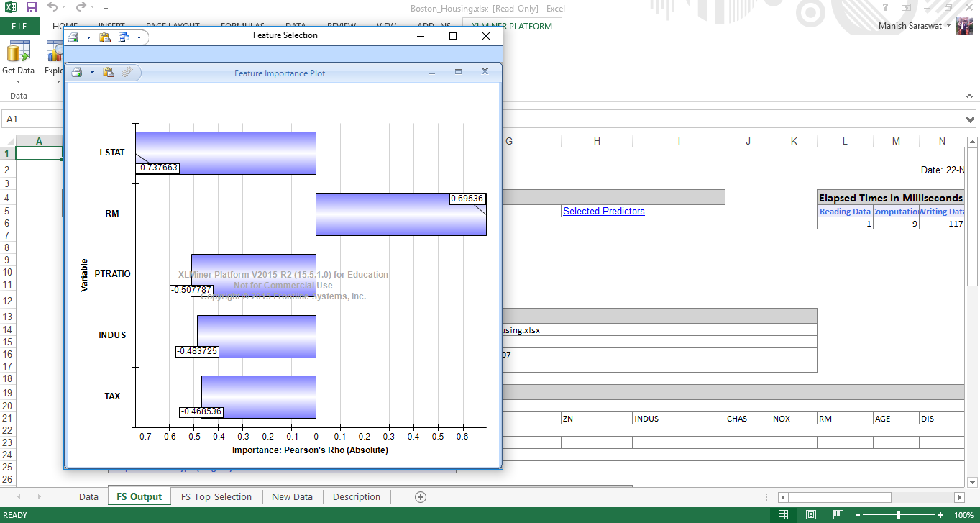Click clipboard copy icon in Feature Importance Plot

coord(108,73)
